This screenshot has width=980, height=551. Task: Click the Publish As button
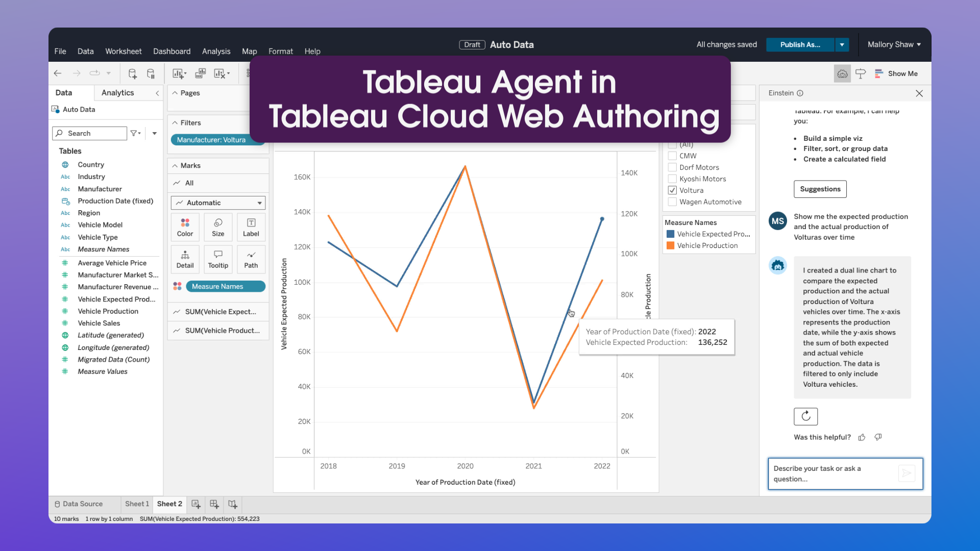pyautogui.click(x=800, y=44)
